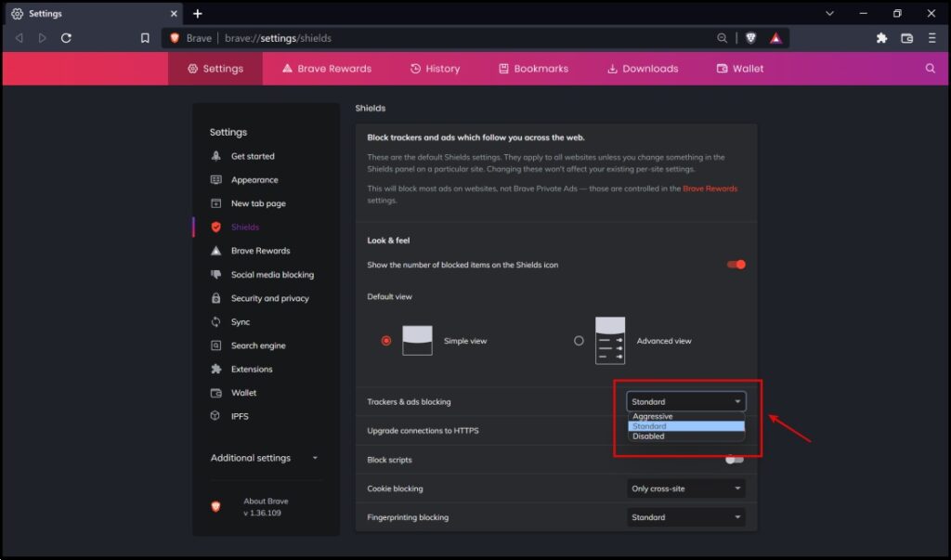This screenshot has width=951, height=560.
Task: Close the Settings browser tab
Action: point(174,13)
